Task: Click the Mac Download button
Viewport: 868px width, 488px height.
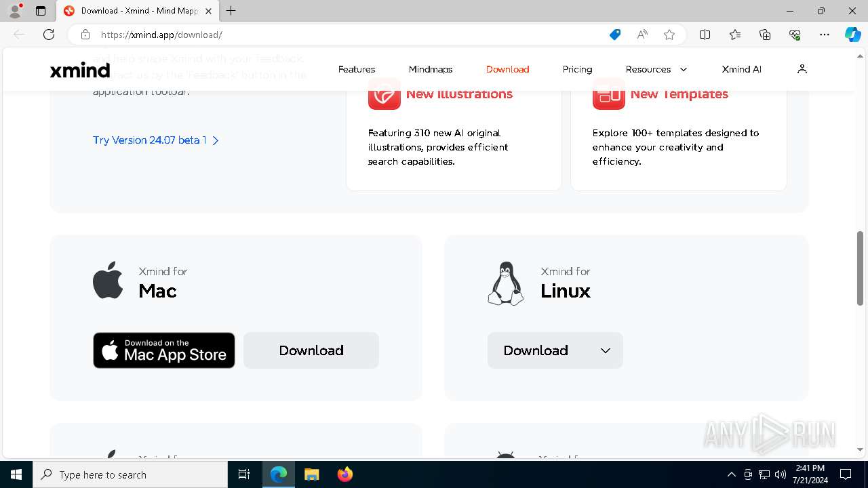Action: click(x=311, y=350)
